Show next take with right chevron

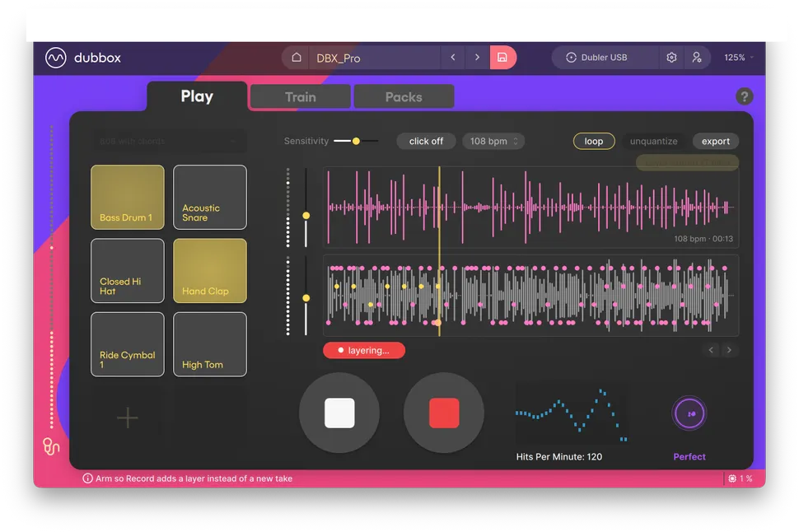click(x=729, y=350)
